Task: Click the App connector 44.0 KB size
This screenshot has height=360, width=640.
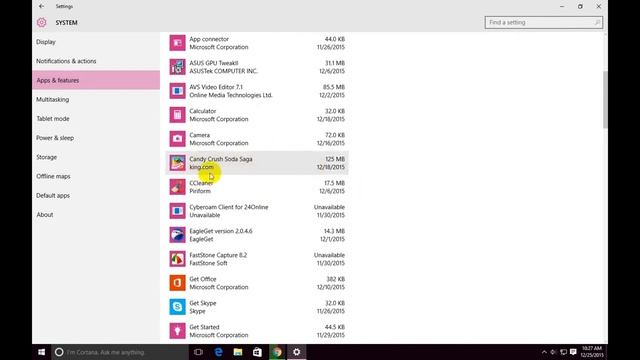Action: 335,39
